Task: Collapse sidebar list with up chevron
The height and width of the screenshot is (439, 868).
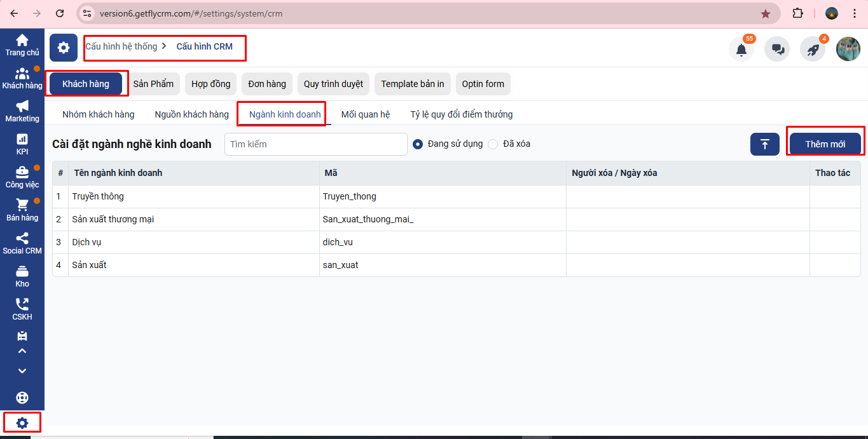Action: (22, 351)
